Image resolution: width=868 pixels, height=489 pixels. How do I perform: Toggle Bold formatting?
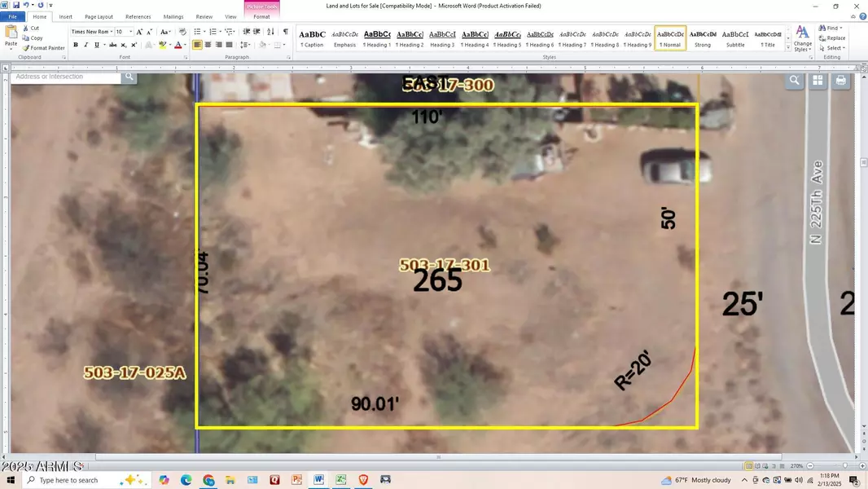[76, 45]
